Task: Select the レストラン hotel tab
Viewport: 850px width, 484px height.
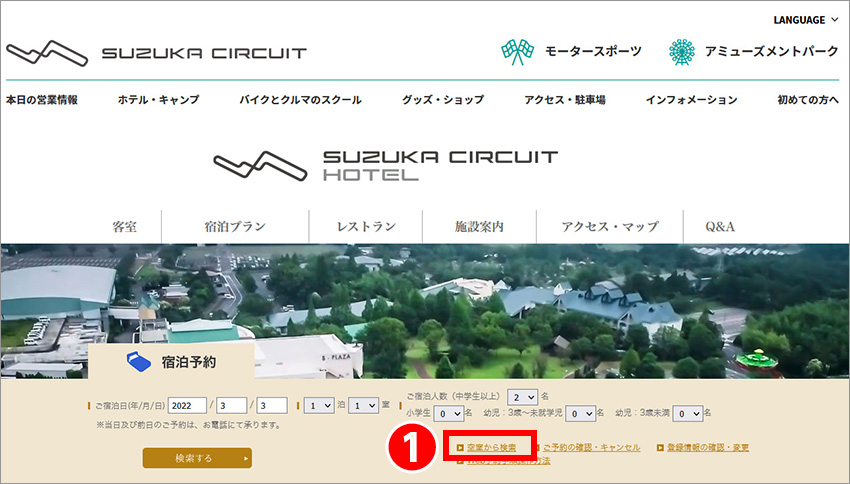Action: pyautogui.click(x=366, y=227)
